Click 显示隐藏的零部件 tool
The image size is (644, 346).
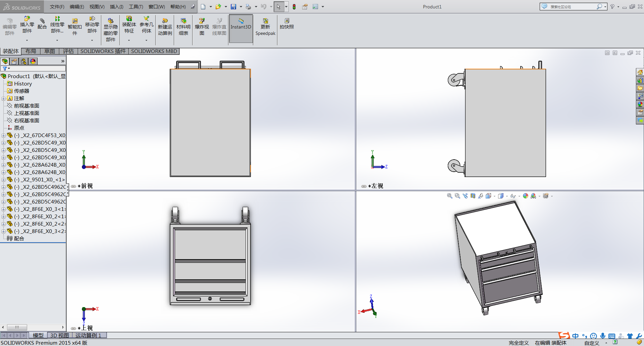coord(110,30)
